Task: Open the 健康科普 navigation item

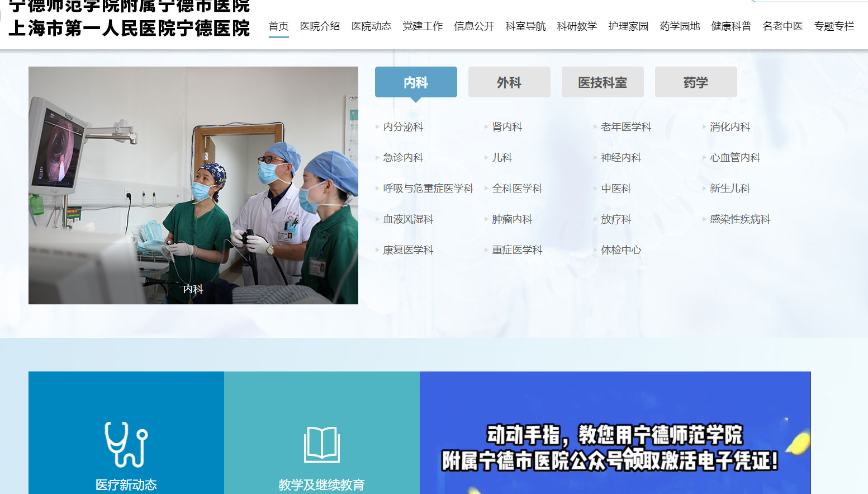Action: tap(731, 26)
